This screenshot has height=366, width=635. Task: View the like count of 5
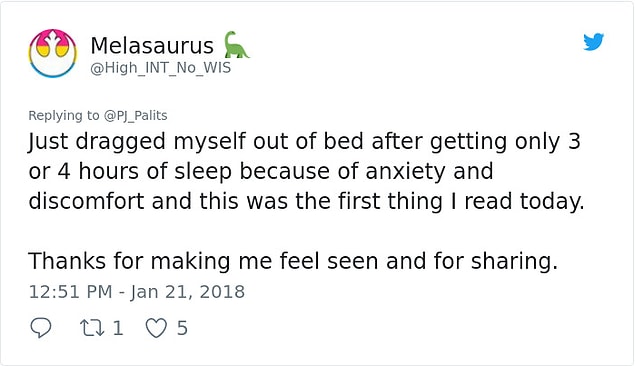(182, 328)
